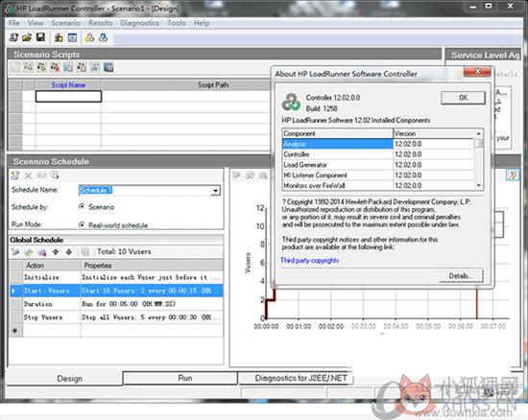Screen dimensions: 528x420
Task: Click the second Scenario Scripts toolbar icon
Action: [28, 67]
